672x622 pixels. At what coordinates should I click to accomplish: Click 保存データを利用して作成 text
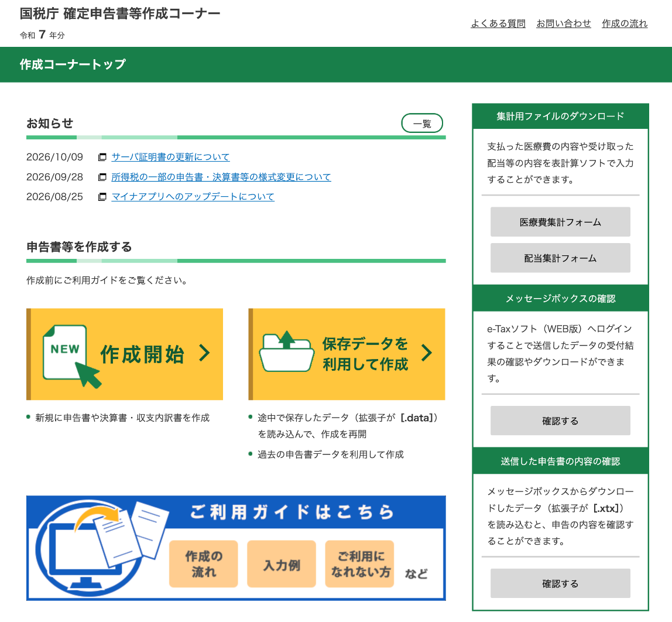click(365, 354)
